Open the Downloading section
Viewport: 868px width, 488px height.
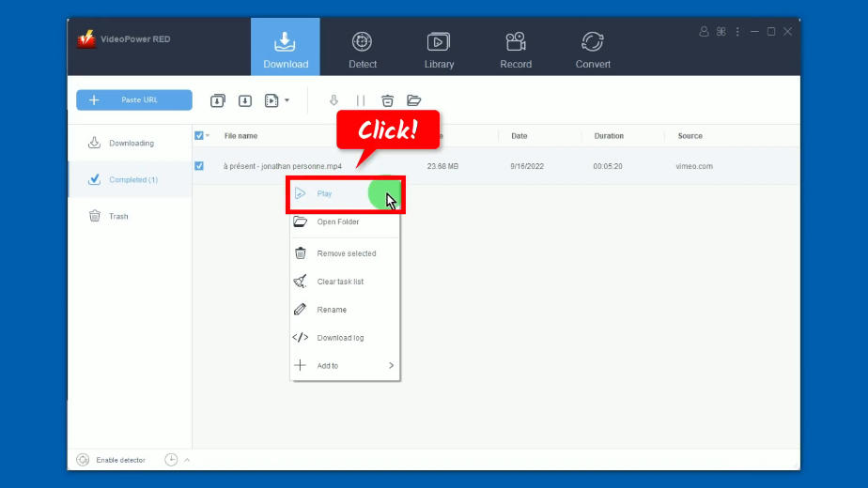tap(130, 143)
